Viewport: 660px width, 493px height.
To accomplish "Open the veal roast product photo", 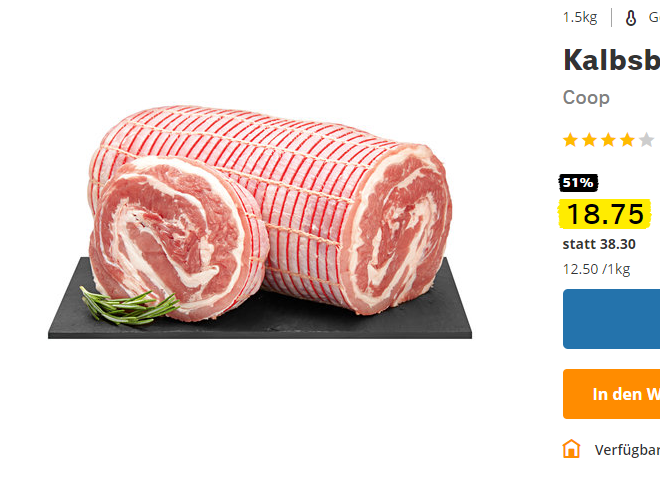I will point(260,222).
